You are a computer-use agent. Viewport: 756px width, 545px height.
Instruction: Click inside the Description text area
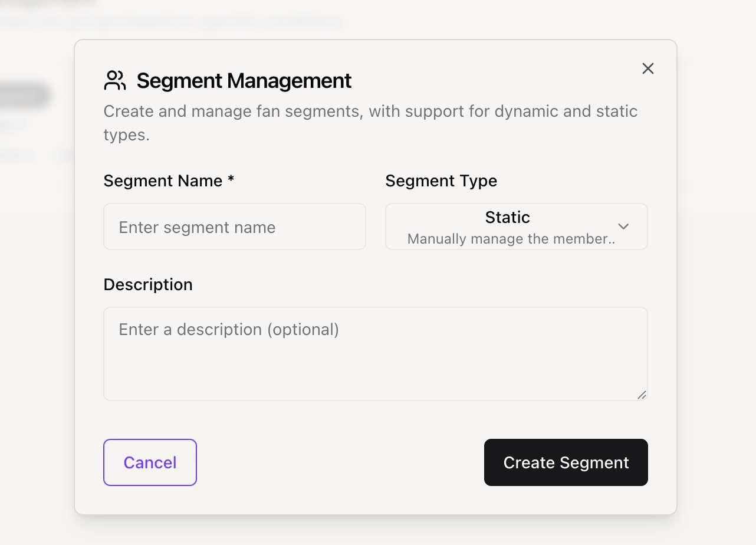click(375, 360)
